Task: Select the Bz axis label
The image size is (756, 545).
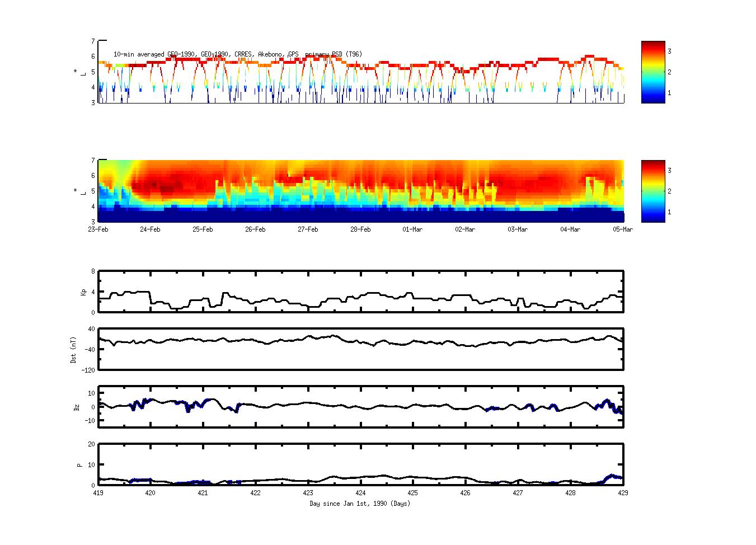Action: click(77, 407)
